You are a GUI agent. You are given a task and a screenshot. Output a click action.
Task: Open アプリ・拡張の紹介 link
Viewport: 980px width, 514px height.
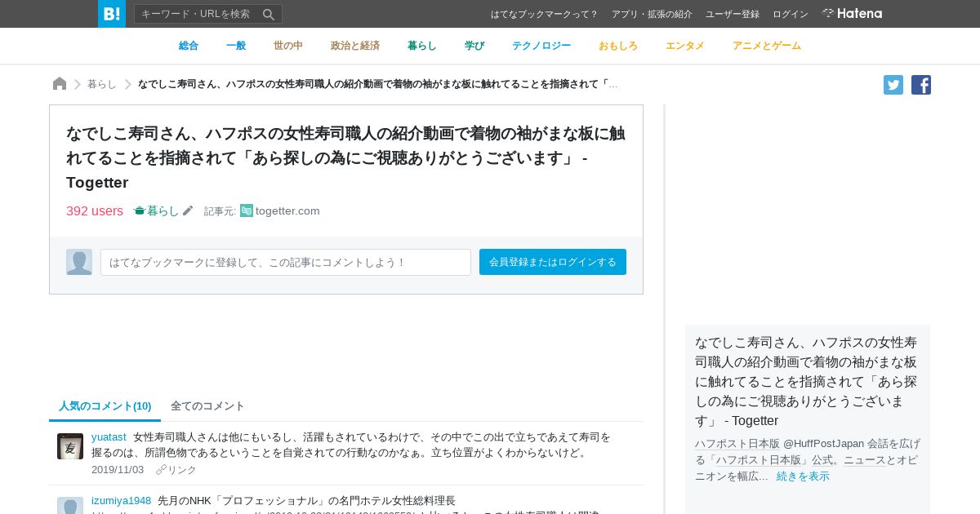[x=652, y=14]
